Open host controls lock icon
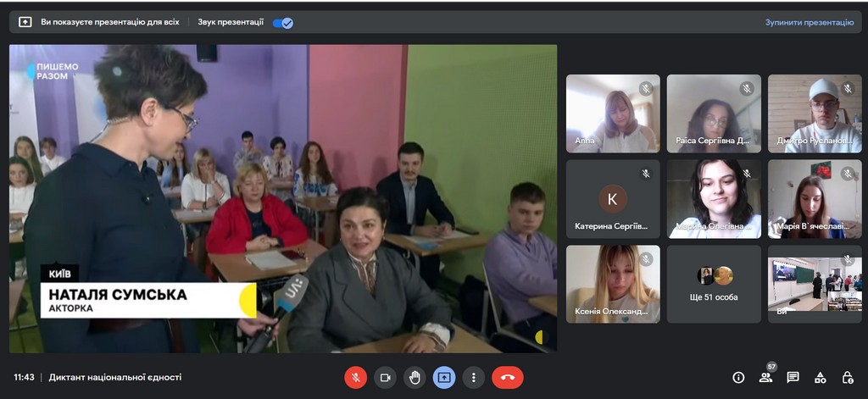Image resolution: width=868 pixels, height=399 pixels. (x=847, y=378)
